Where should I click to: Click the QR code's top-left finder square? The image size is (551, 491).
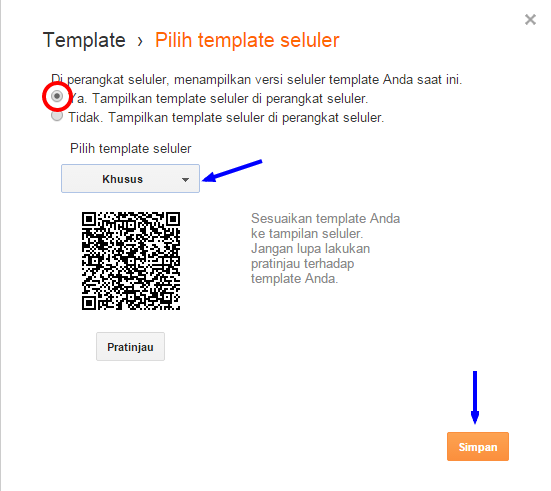tap(89, 219)
